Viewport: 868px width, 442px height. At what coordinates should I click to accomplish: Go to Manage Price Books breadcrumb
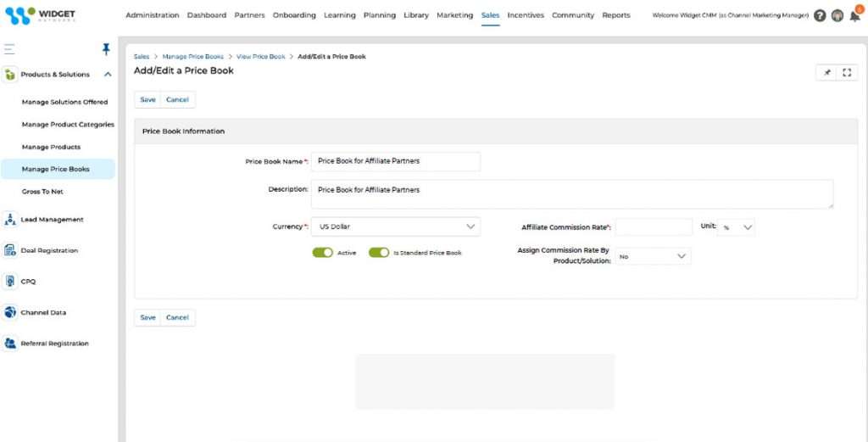click(x=193, y=57)
